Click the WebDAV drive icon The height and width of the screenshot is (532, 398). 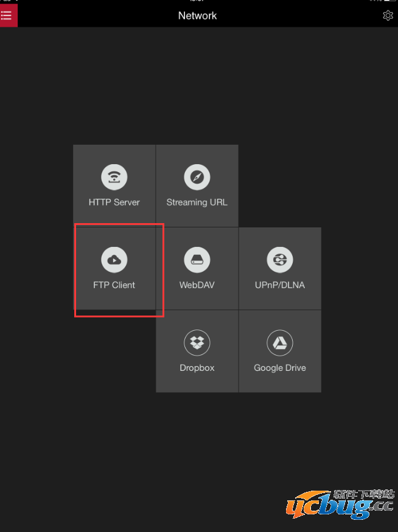(197, 260)
